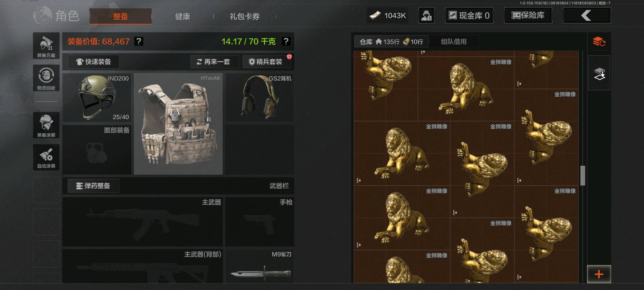The image size is (644, 290).
Task: Open the 弹药整备 ammo button
Action: tap(93, 186)
